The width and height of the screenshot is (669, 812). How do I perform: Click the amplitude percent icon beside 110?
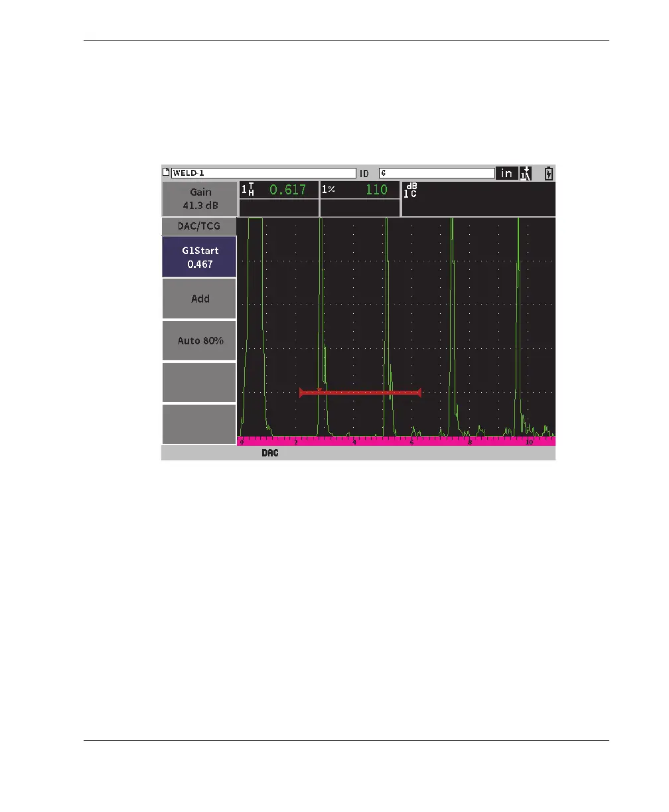coord(328,190)
